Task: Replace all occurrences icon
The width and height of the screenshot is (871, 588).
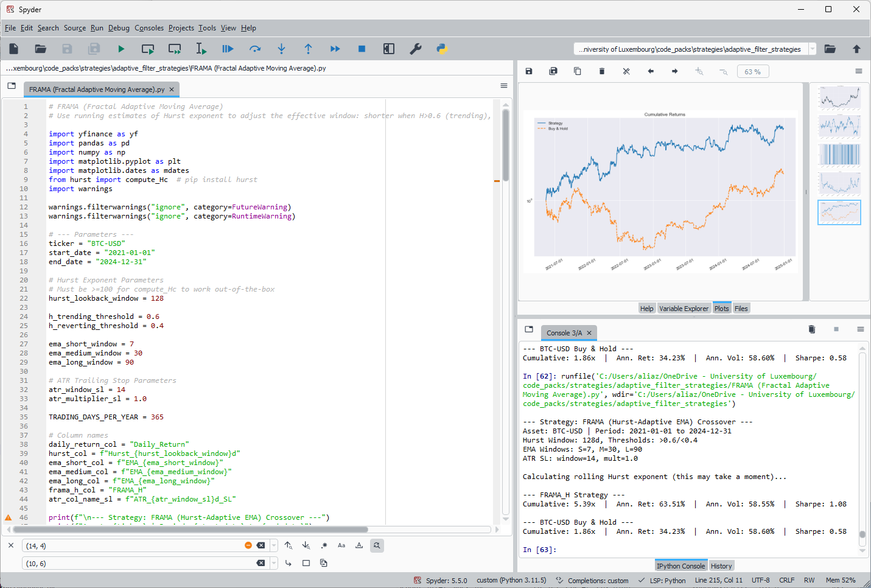Action: click(324, 563)
